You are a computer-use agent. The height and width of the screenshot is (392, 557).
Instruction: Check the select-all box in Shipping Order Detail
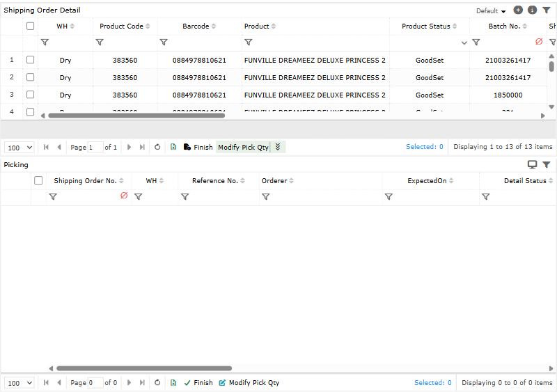(30, 26)
